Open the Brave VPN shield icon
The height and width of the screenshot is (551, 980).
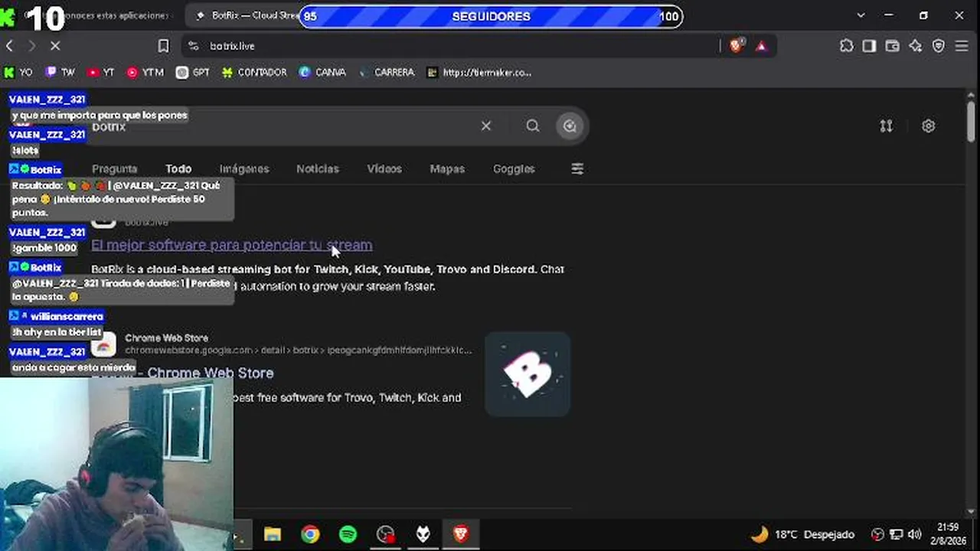tap(938, 46)
